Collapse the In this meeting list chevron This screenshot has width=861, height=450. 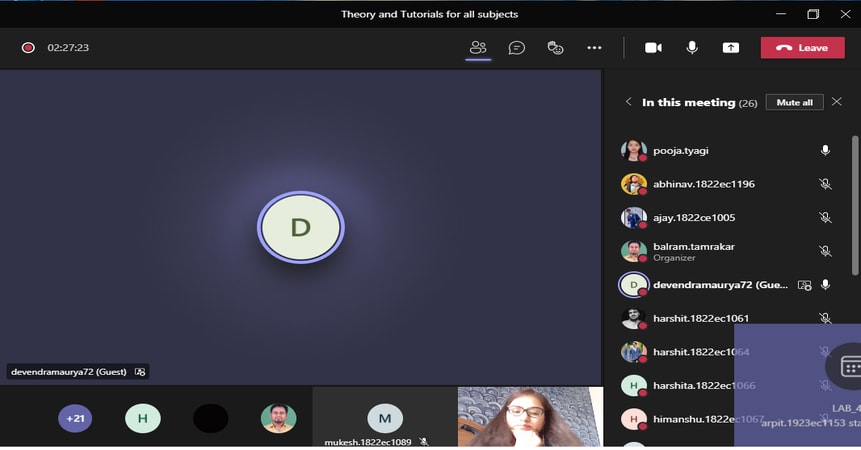pyautogui.click(x=629, y=102)
